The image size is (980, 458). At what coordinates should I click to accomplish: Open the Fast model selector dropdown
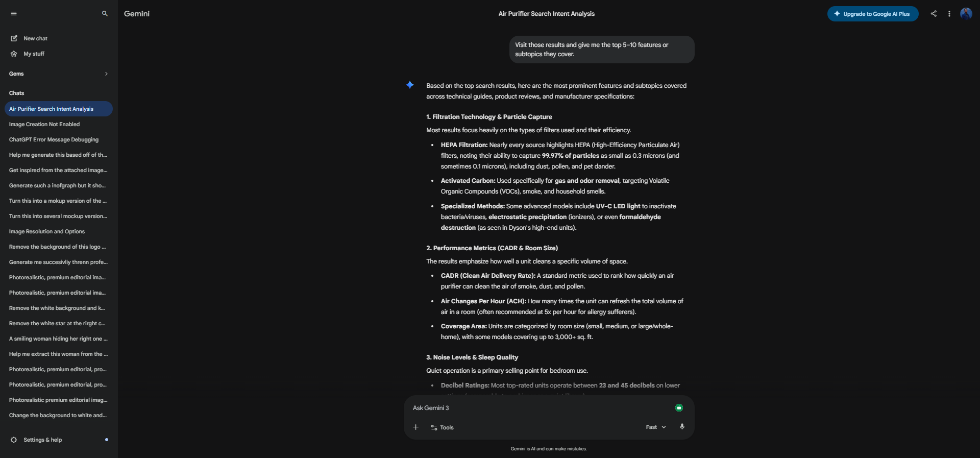[655, 427]
